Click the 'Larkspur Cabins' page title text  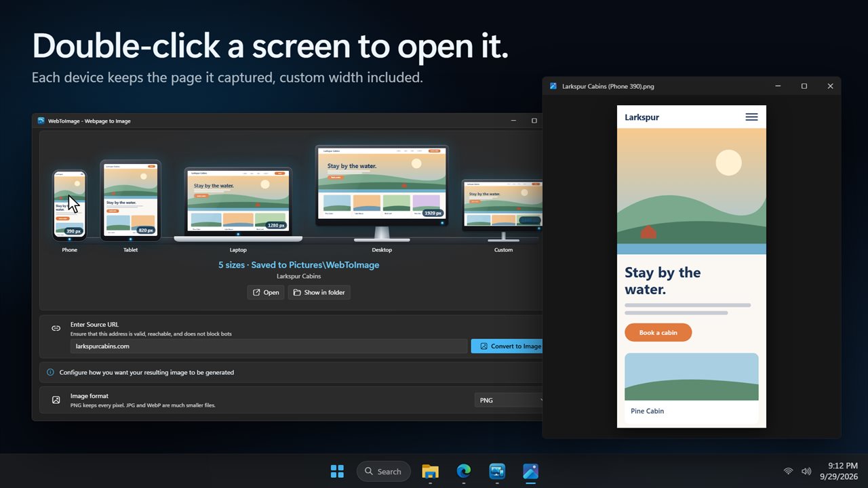[x=299, y=277]
